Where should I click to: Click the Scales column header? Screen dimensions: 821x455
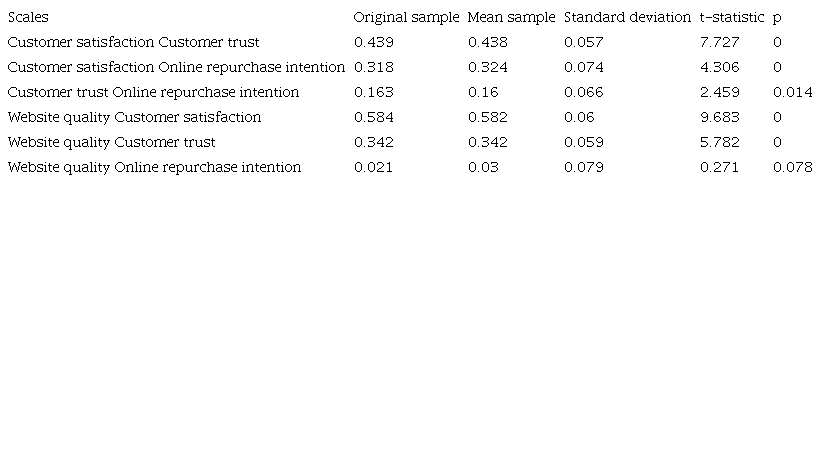click(x=28, y=18)
